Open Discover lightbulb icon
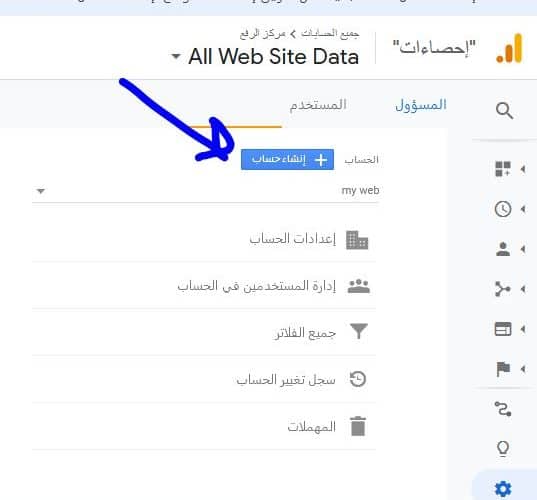The height and width of the screenshot is (500, 537). (x=503, y=448)
